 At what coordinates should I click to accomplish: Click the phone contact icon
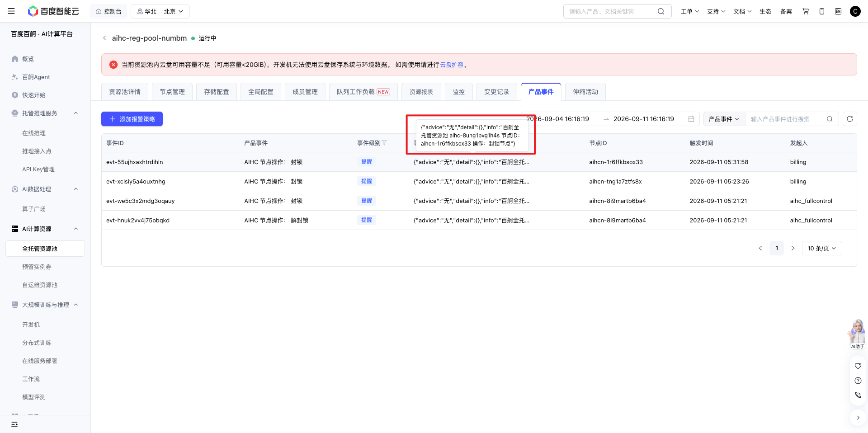coord(858,395)
